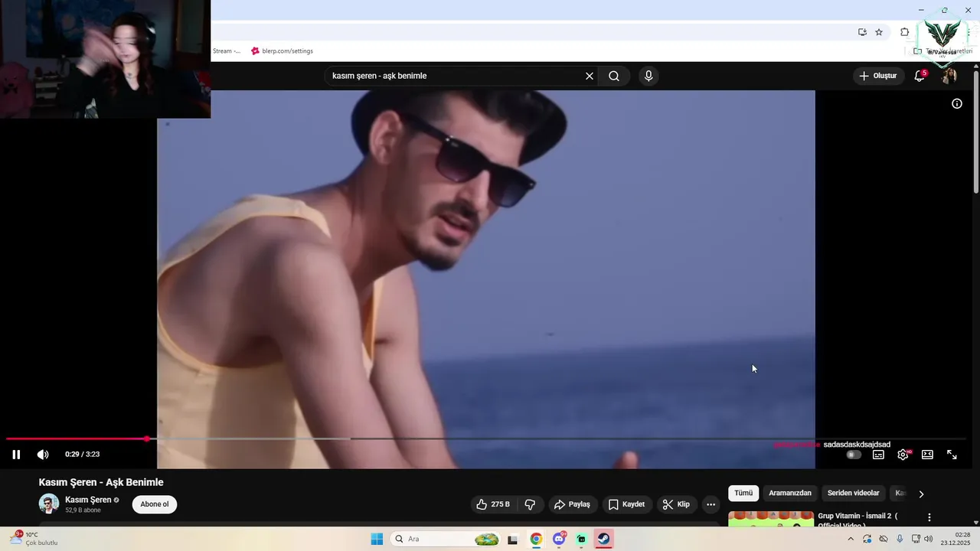
Task: Switch to theater mode in the player
Action: [927, 455]
